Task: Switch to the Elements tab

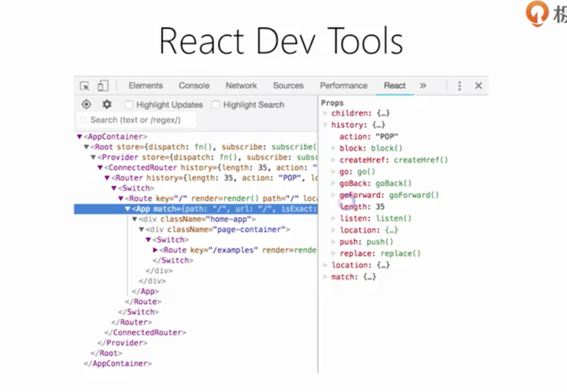Action: point(146,86)
